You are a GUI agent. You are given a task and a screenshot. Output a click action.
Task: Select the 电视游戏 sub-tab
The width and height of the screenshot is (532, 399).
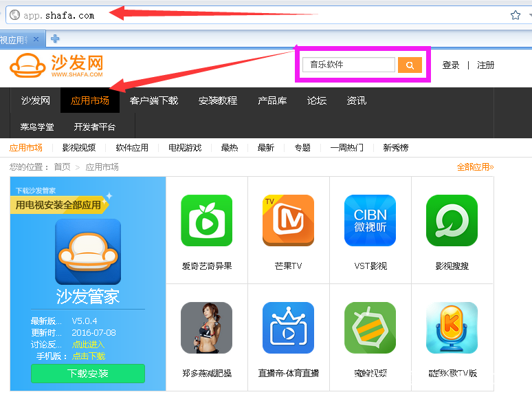(185, 148)
